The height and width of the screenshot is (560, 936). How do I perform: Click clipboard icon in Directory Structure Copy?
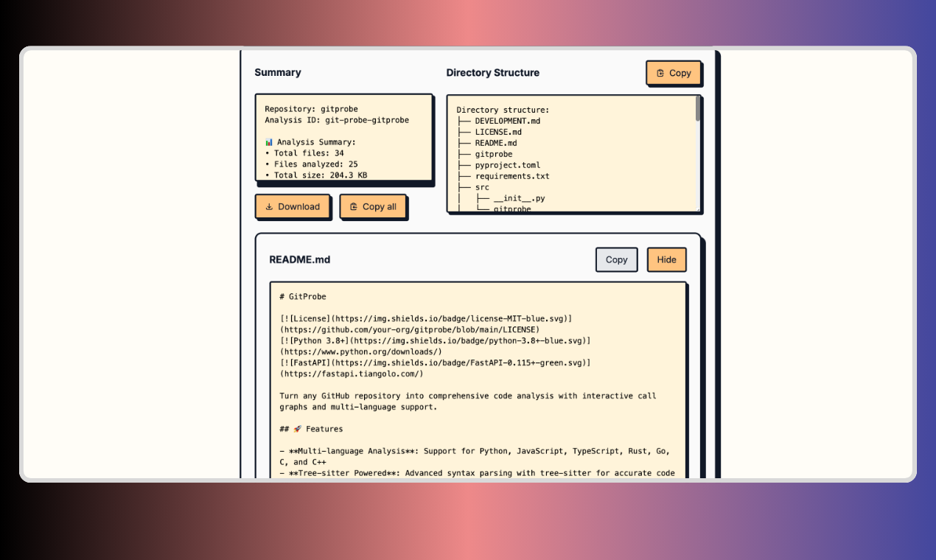coord(660,73)
